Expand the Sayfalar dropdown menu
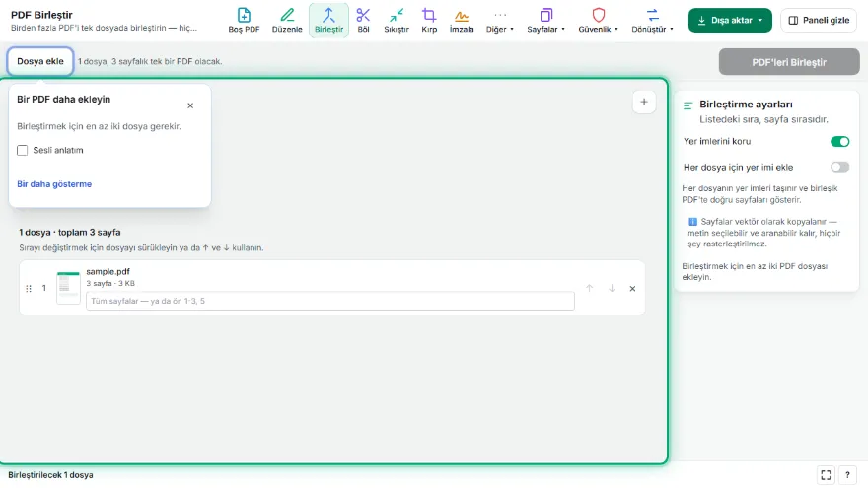Image resolution: width=868 pixels, height=488 pixels. click(x=545, y=21)
